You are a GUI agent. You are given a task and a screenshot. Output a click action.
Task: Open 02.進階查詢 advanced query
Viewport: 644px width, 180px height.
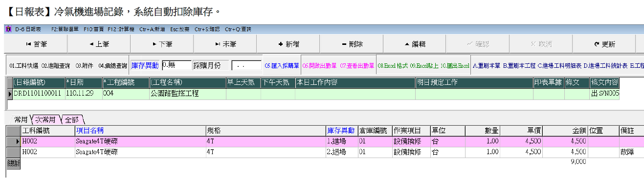pos(55,65)
